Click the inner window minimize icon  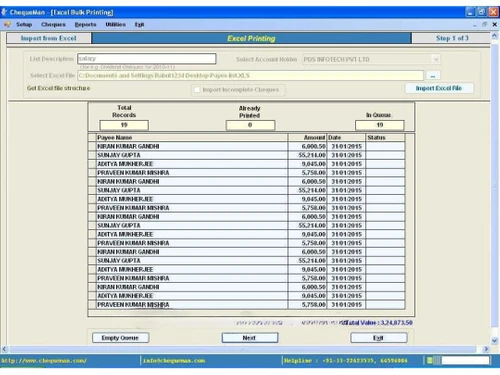(x=475, y=25)
